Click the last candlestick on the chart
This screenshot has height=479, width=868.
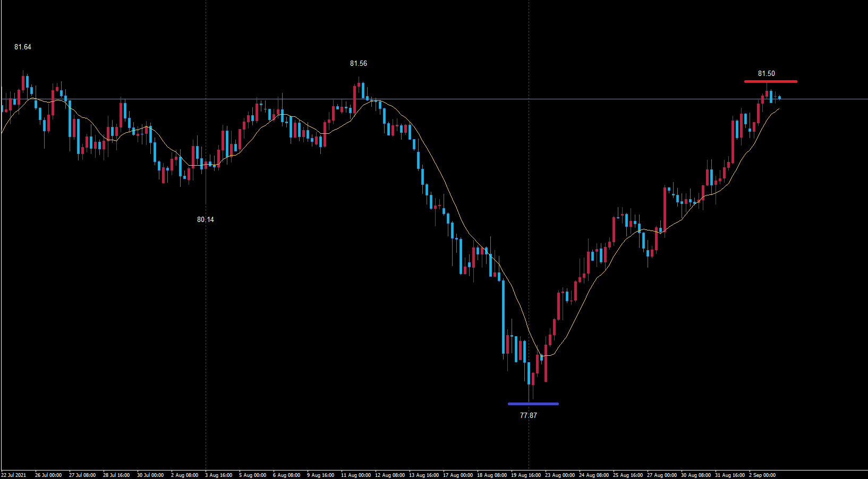click(779, 97)
